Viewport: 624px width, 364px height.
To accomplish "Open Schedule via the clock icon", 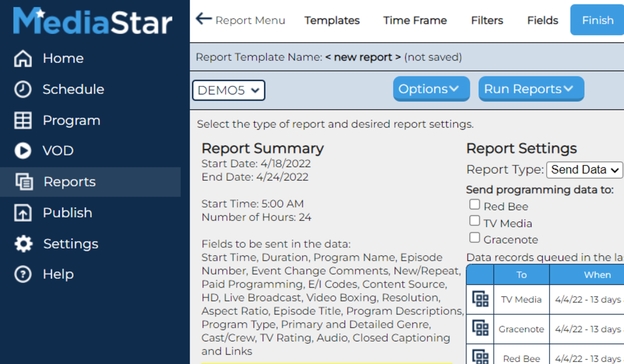I will tap(23, 89).
